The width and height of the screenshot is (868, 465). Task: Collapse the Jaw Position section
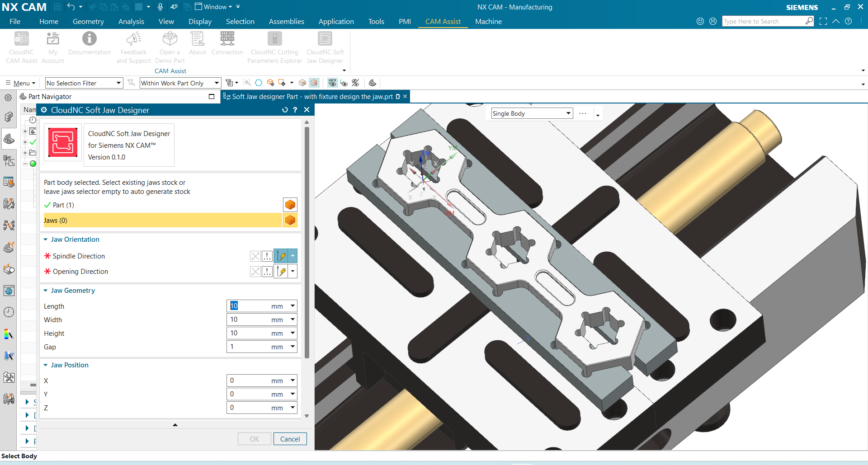[x=45, y=365]
